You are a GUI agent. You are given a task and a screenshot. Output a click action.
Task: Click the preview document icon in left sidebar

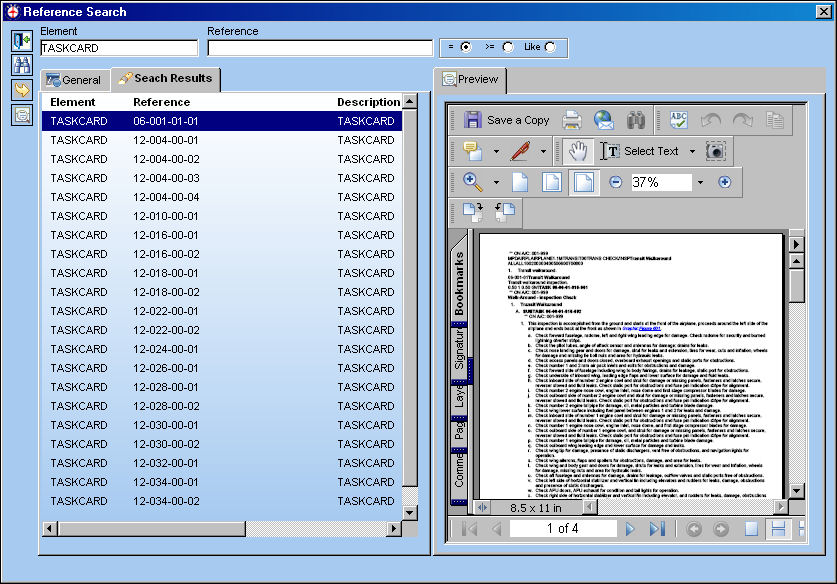pos(22,115)
